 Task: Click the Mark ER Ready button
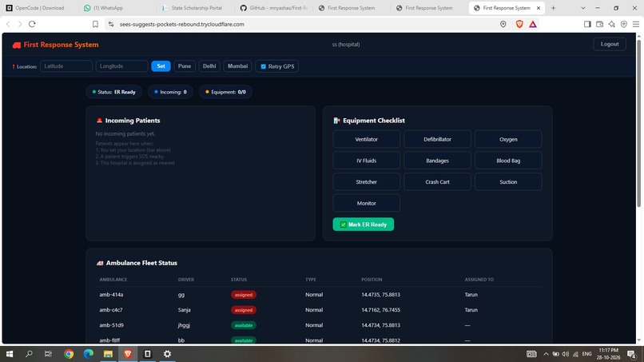pos(363,225)
